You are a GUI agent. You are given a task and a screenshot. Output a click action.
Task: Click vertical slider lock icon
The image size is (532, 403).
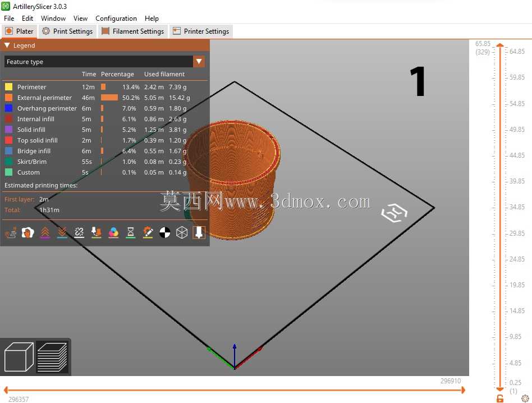click(500, 399)
